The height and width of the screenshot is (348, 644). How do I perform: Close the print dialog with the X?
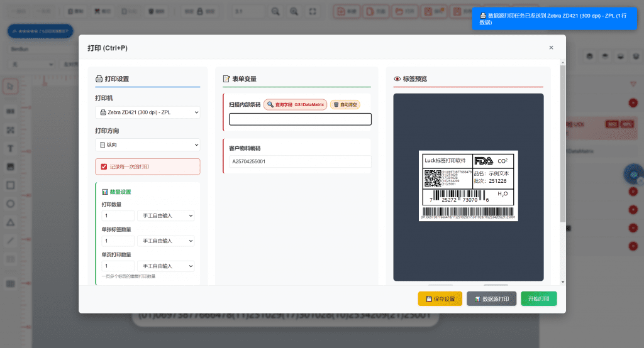551,48
